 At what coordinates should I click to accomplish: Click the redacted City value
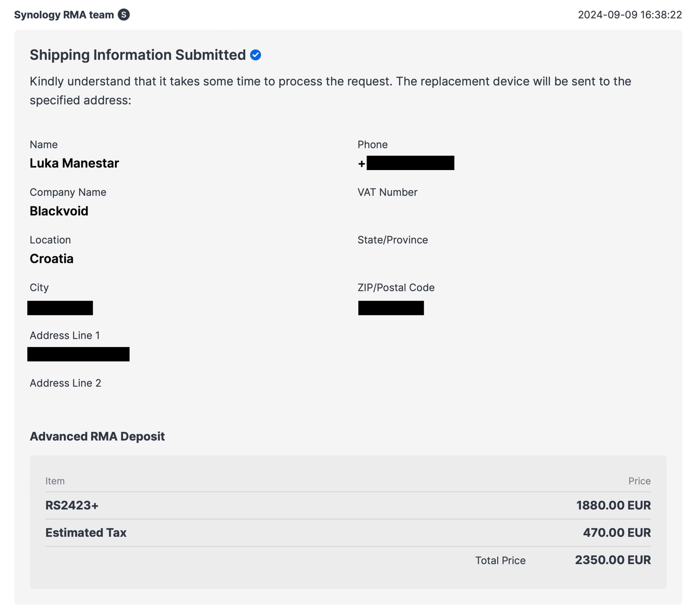click(x=60, y=308)
